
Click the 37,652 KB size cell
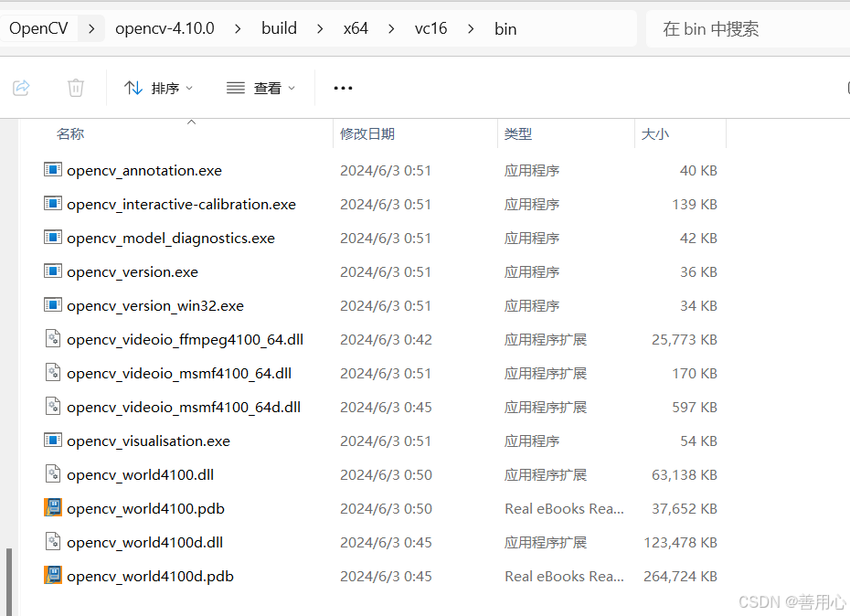point(685,509)
